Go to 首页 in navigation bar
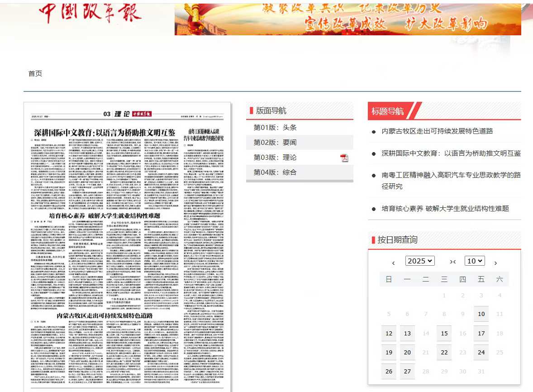The width and height of the screenshot is (533, 392). 35,74
